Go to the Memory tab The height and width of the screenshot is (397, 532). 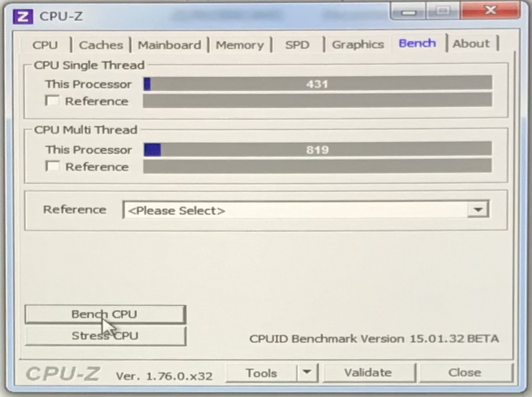point(239,45)
